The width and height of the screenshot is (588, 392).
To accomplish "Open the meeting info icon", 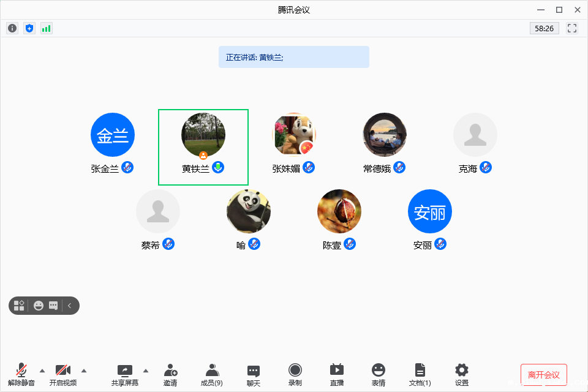I will pyautogui.click(x=12, y=28).
